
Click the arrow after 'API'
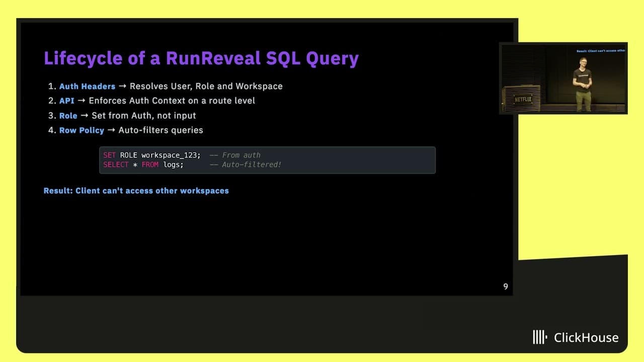[x=82, y=101]
